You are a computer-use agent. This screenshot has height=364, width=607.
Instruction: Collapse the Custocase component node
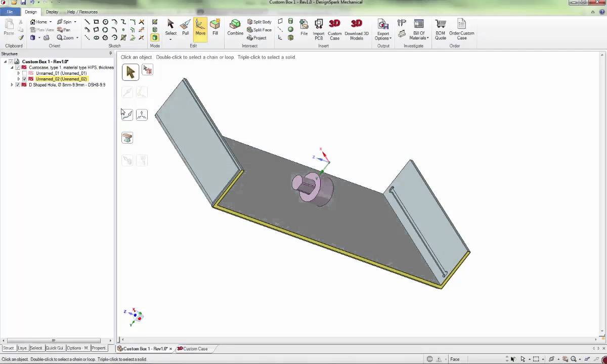coord(12,67)
